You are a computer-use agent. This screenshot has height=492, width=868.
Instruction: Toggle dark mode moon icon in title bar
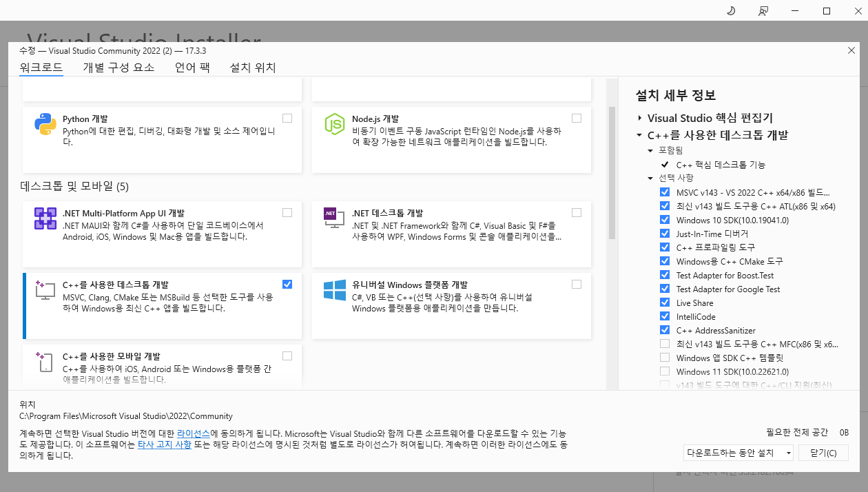coord(731,10)
